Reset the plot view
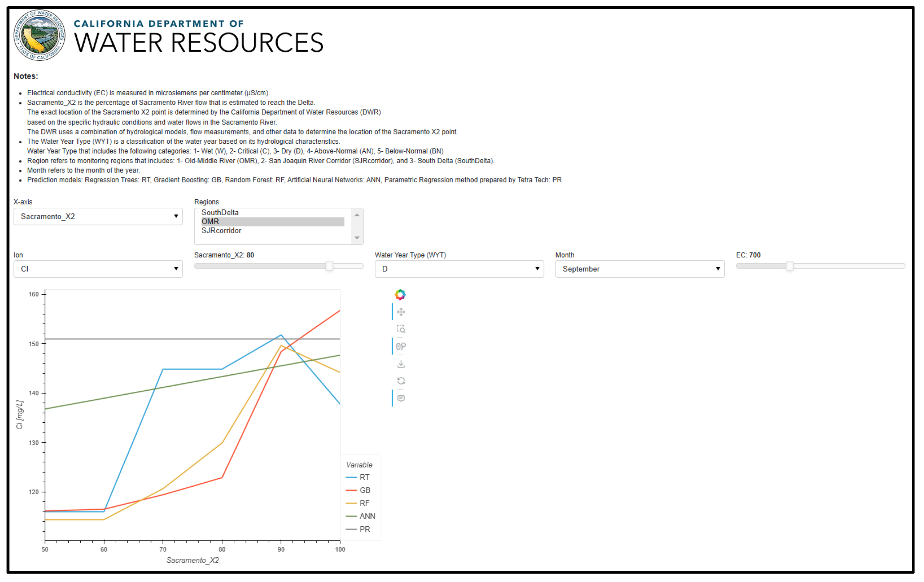 401,381
